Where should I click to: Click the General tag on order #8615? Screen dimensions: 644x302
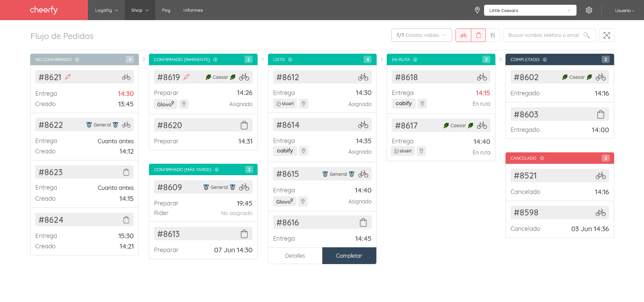(338, 174)
